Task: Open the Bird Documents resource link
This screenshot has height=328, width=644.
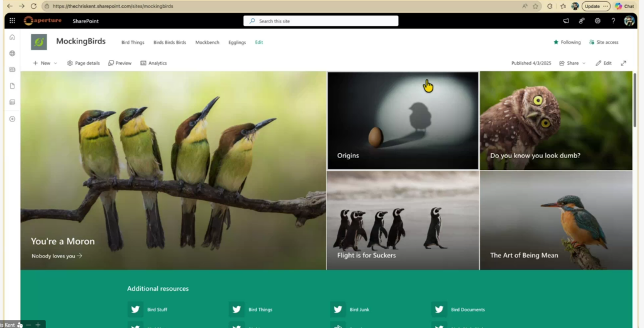Action: tap(467, 309)
